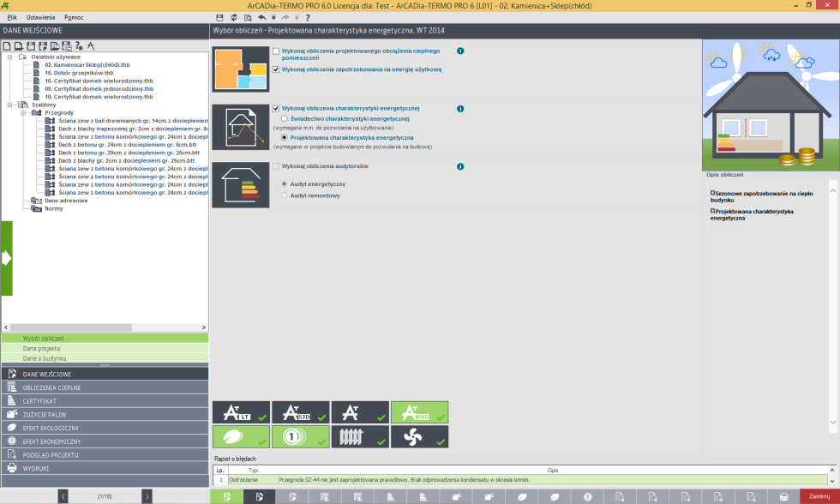The height and width of the screenshot is (504, 840).
Task: Click the compass drawing icon in file toolbar
Action: click(x=91, y=46)
